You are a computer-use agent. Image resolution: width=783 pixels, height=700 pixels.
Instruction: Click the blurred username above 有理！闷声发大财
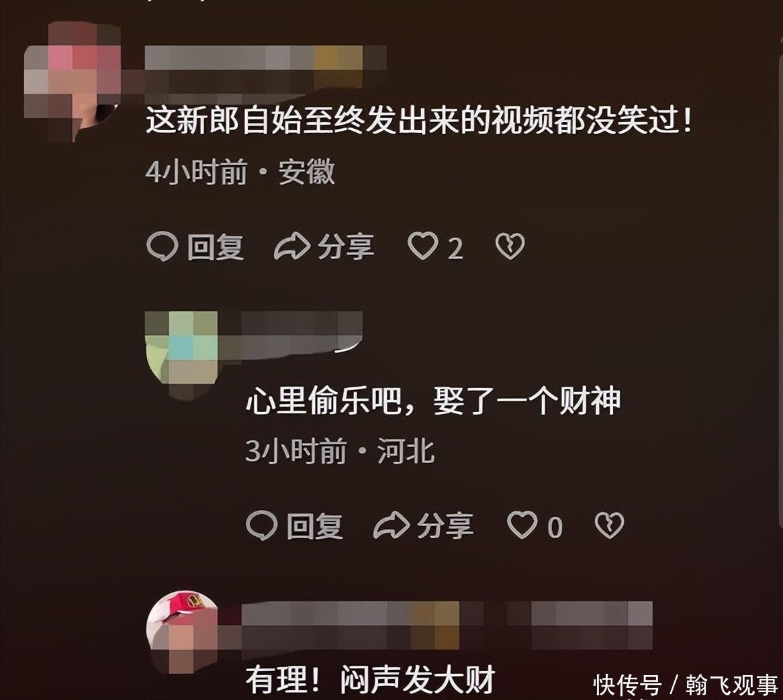tap(447, 625)
